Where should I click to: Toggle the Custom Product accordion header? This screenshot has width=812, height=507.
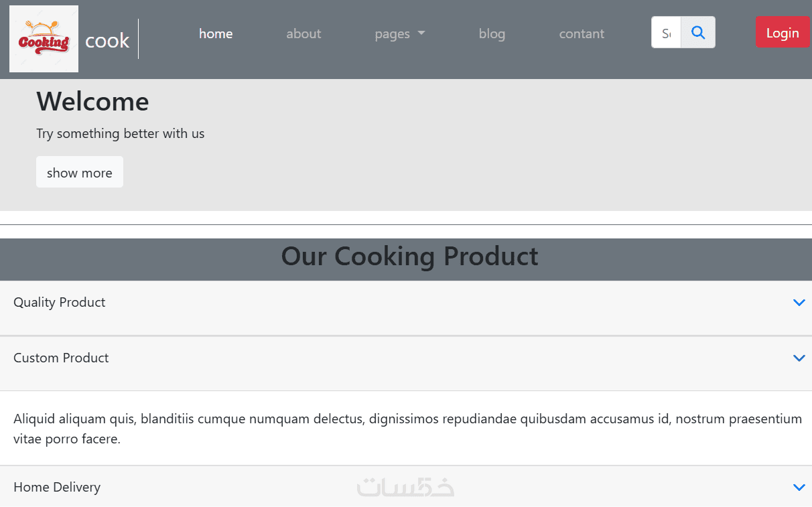(61, 358)
